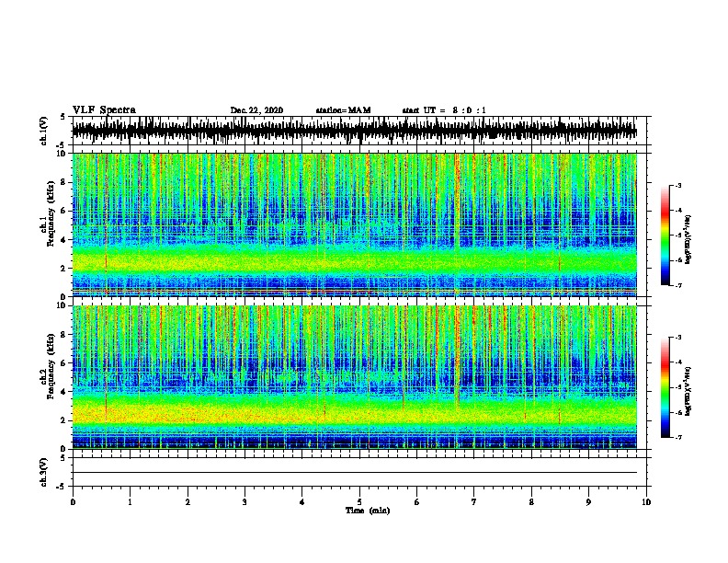Click the "-3" label on ch.1 colorbar

pos(678,185)
